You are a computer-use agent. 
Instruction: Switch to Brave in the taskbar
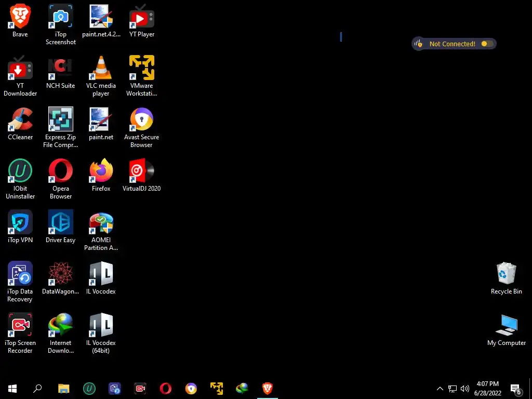268,389
